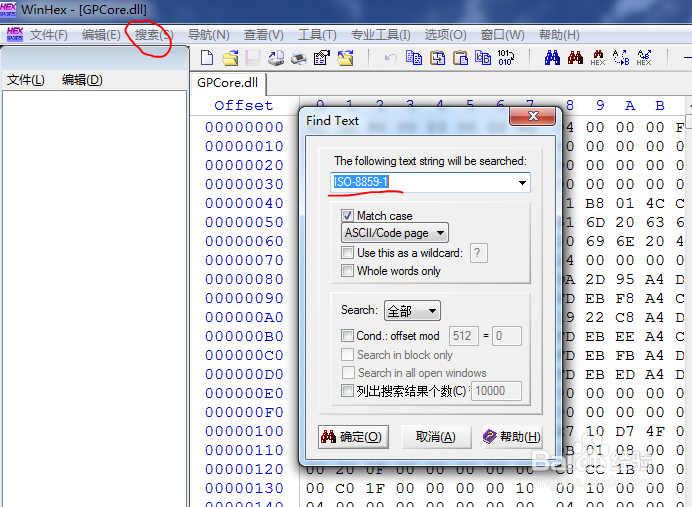Open the 查看(V) menu
Image resolution: width=692 pixels, height=507 pixels.
tap(263, 34)
